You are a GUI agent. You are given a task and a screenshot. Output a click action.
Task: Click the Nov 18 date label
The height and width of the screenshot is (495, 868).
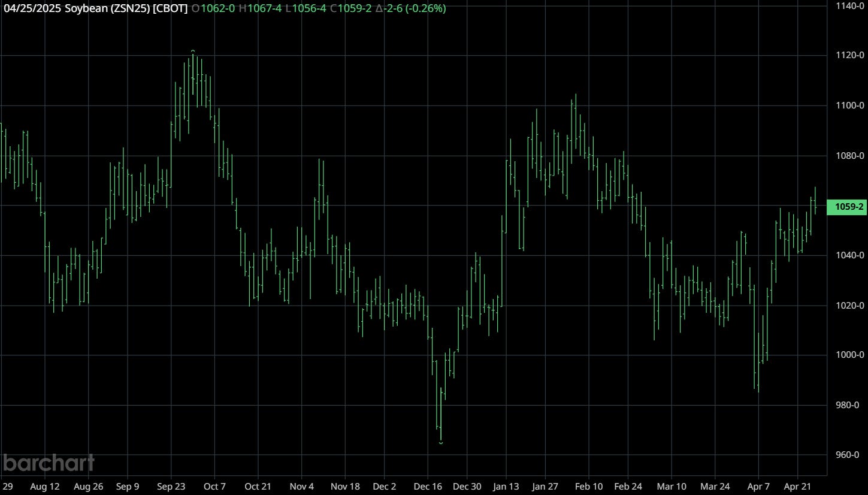[344, 486]
